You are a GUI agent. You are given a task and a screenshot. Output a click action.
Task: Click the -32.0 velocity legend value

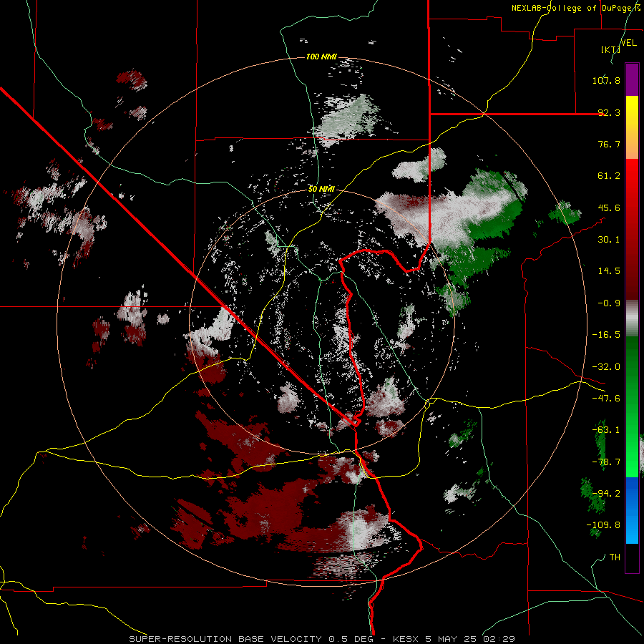[606, 367]
